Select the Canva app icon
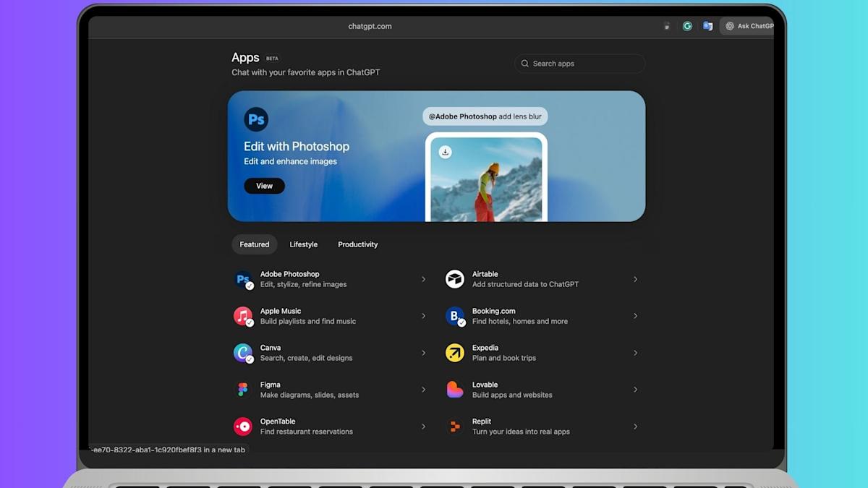This screenshot has width=868, height=488. coord(243,353)
